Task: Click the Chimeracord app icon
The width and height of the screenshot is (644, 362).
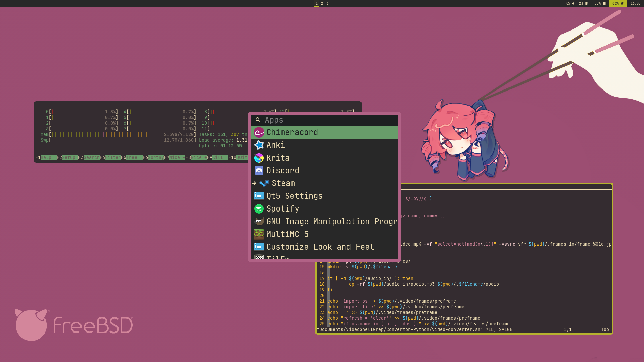Action: 259,132
